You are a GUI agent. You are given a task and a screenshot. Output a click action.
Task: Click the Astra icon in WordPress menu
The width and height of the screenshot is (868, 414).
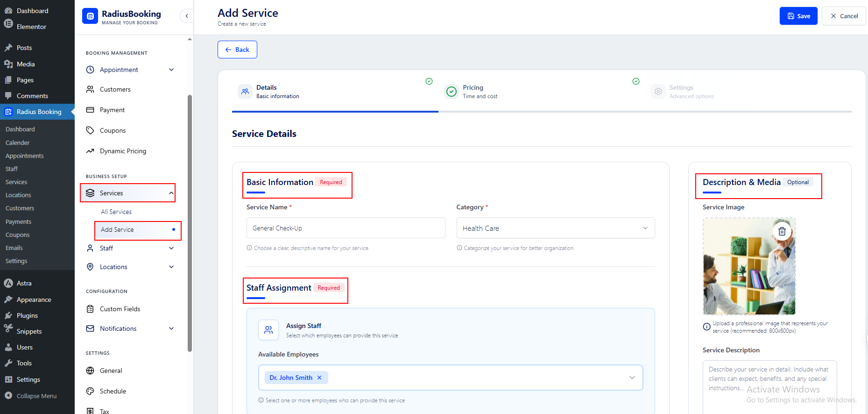tap(8, 283)
